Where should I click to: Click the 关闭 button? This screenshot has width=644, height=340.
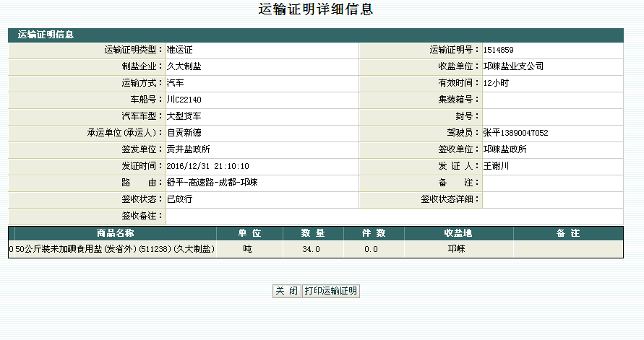pos(287,291)
